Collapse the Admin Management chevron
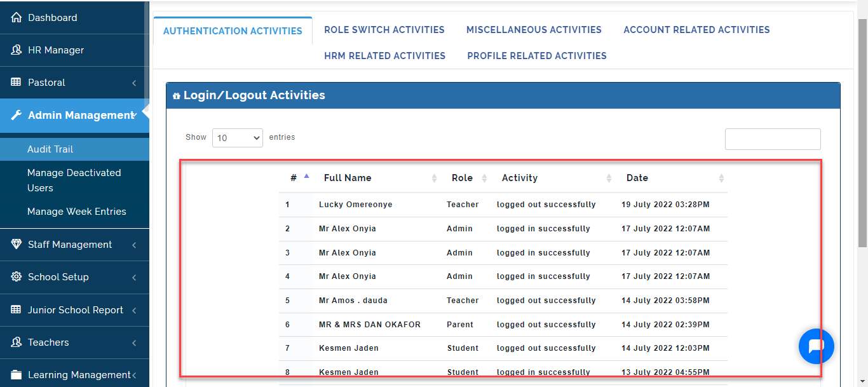The image size is (868, 387). 134,115
